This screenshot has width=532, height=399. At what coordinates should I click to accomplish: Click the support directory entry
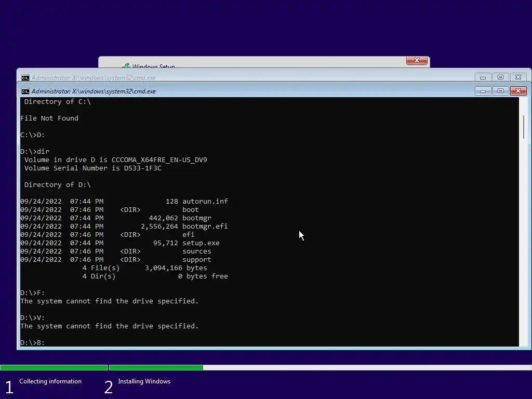(x=197, y=260)
